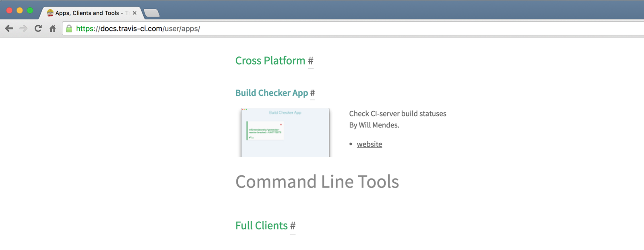
Task: Click the # anchor beside Full Clients
Action: 293,226
